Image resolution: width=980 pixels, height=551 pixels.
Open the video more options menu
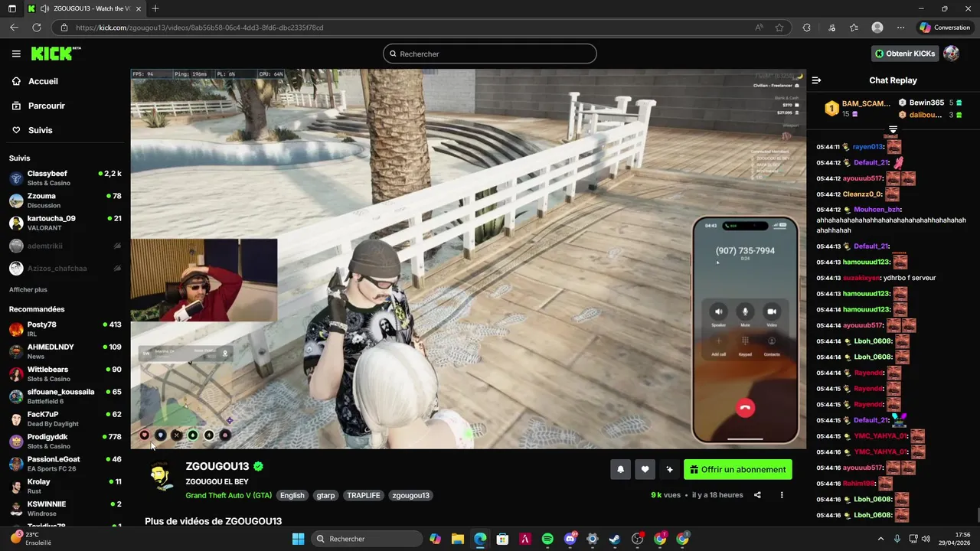coord(782,495)
